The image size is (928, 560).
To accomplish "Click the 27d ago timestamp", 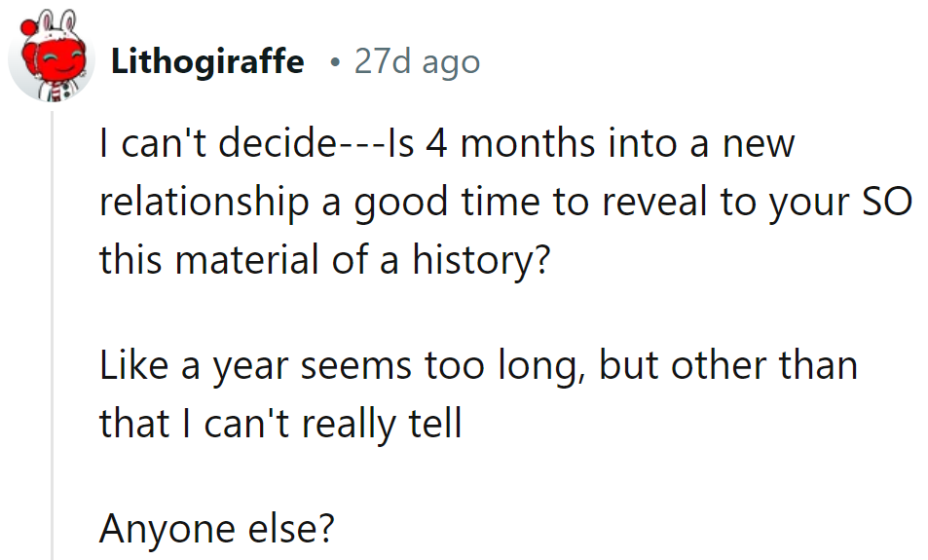I will click(x=417, y=62).
